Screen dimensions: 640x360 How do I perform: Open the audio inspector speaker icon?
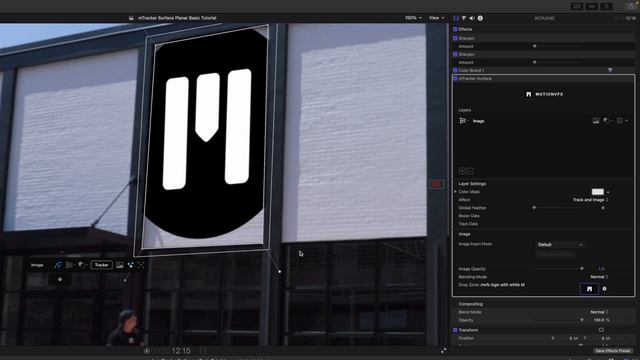[x=472, y=18]
